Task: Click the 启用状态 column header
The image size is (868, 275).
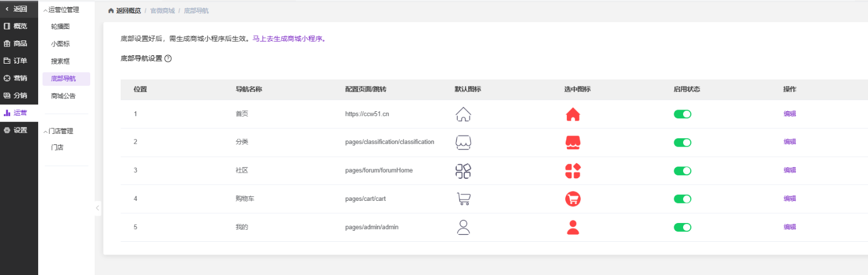Action: click(x=686, y=90)
